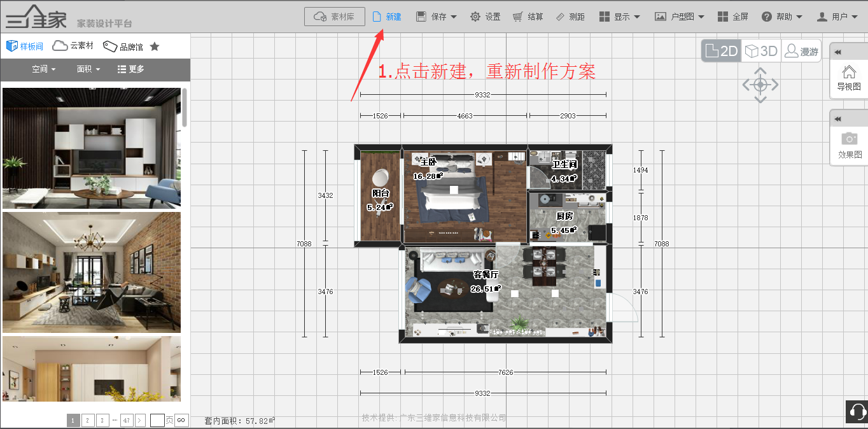Select the first living room sample thumbnail
868x429 pixels.
click(92, 148)
